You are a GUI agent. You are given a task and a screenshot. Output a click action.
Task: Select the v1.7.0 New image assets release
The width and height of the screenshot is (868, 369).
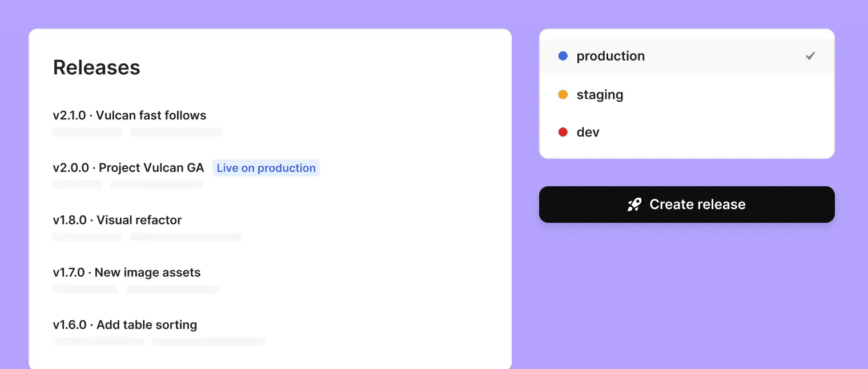click(127, 272)
